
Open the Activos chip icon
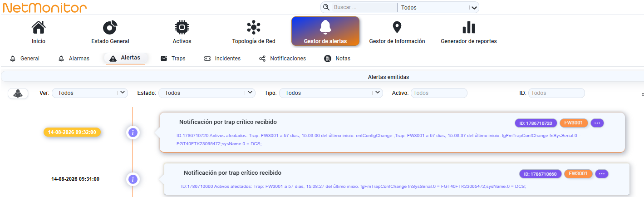(x=182, y=28)
